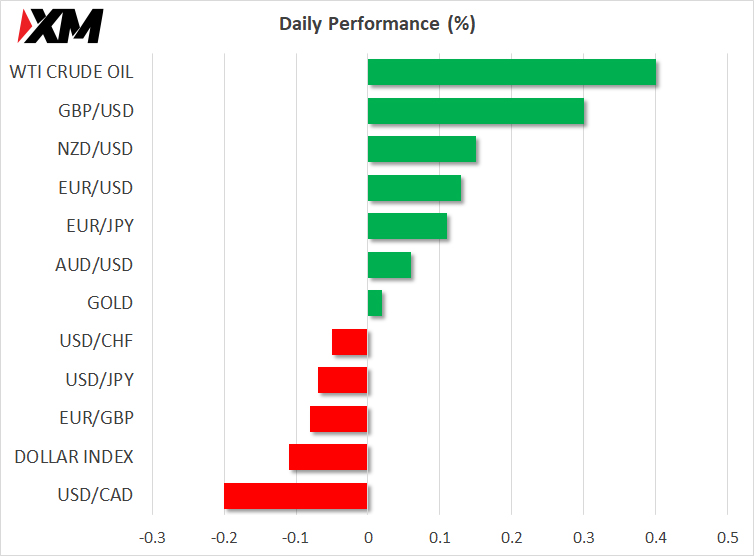Select the USD/CHF red bar
The height and width of the screenshot is (556, 754).
pyautogui.click(x=350, y=342)
